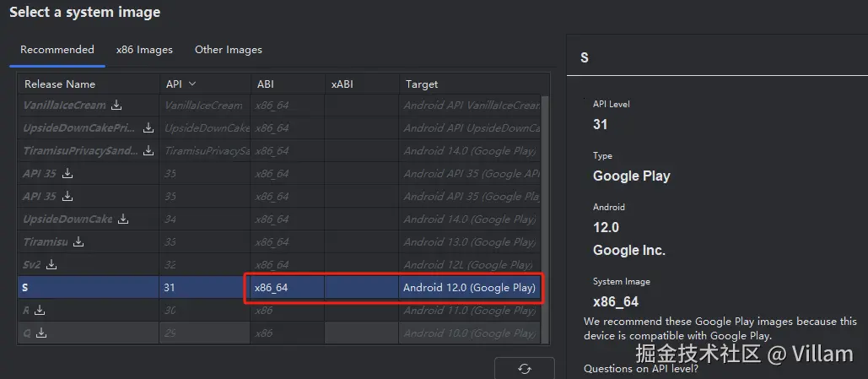Viewport: 868px width, 379px height.
Task: Download the TiramisuPrivacySandbox system image
Action: pos(148,151)
